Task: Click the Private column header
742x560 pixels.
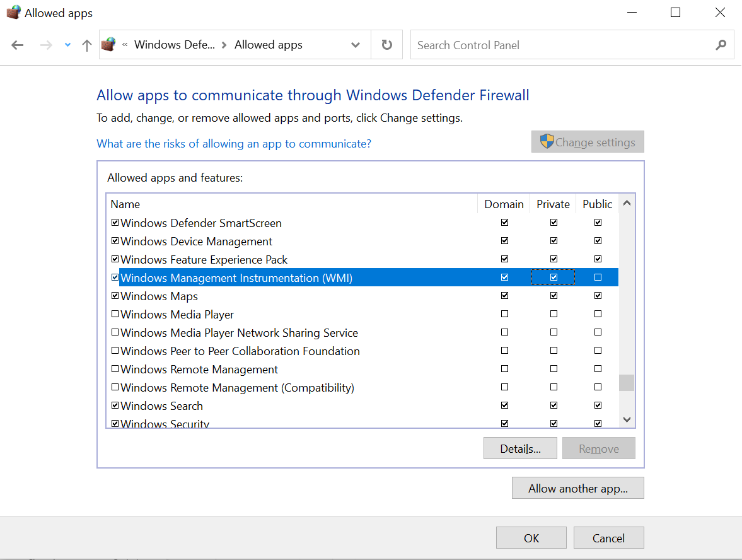Action: (553, 204)
